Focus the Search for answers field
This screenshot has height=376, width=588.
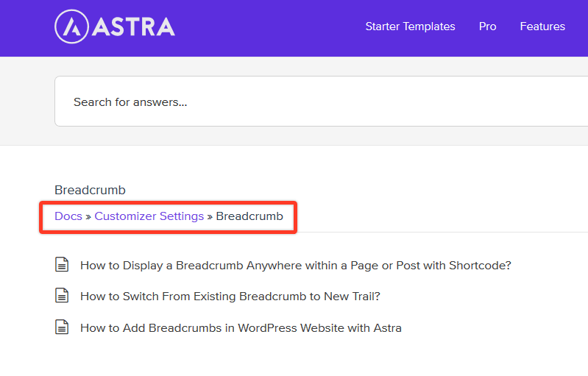322,102
